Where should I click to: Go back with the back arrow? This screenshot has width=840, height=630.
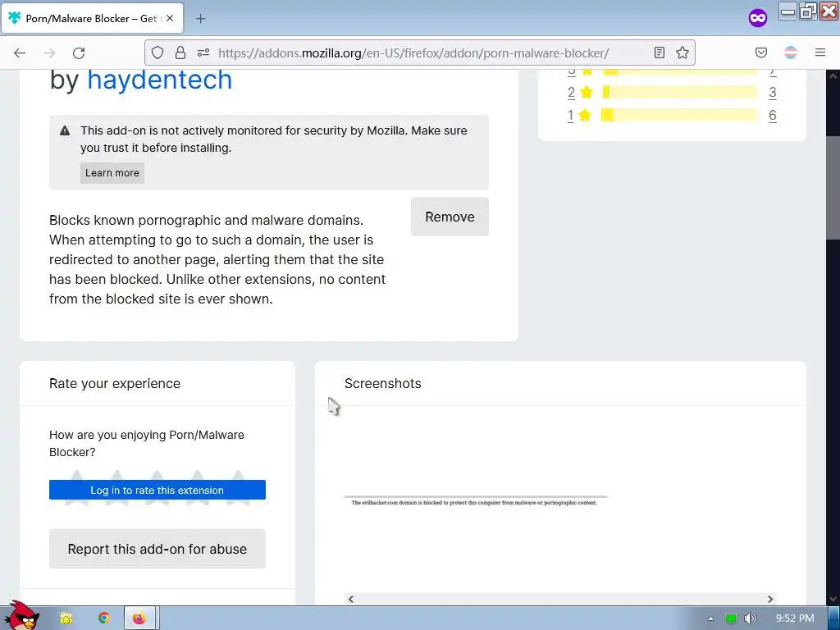pyautogui.click(x=20, y=53)
